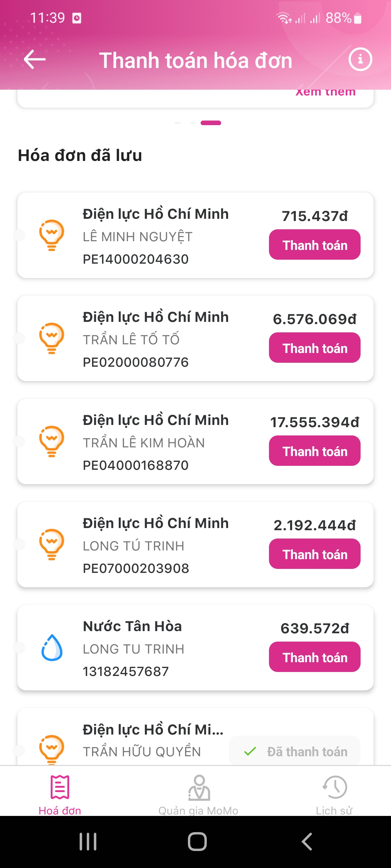Pay the 715.437đ electricity bill
Image resolution: width=391 pixels, height=868 pixels.
coord(314,245)
